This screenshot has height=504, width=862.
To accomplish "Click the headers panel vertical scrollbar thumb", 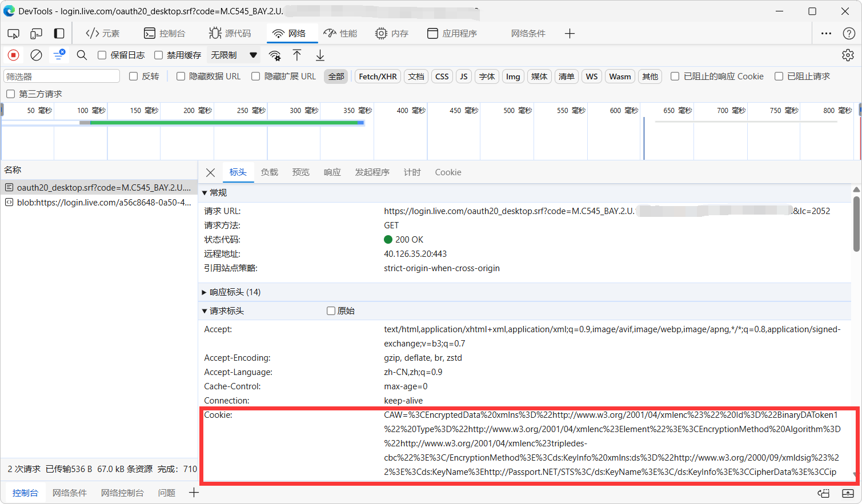I will click(856, 224).
